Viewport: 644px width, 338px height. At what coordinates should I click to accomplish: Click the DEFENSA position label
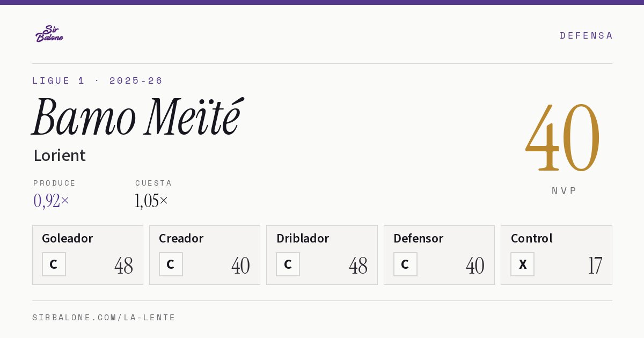click(586, 35)
